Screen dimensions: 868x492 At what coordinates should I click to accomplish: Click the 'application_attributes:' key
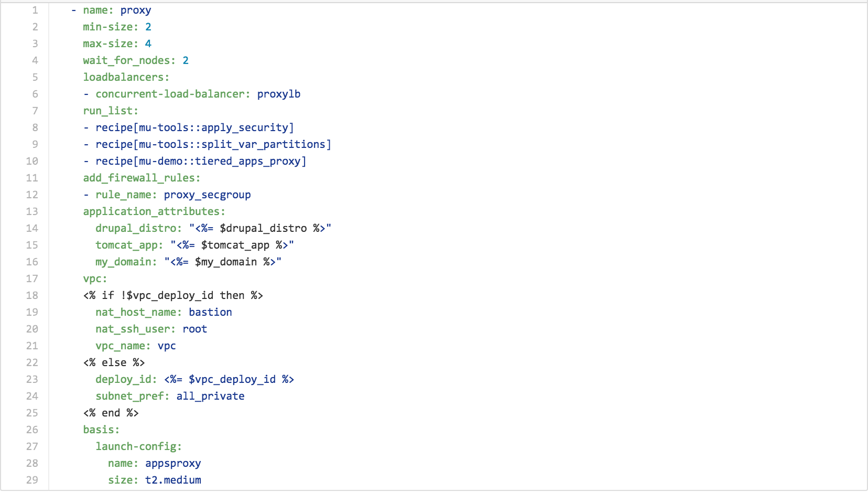154,211
